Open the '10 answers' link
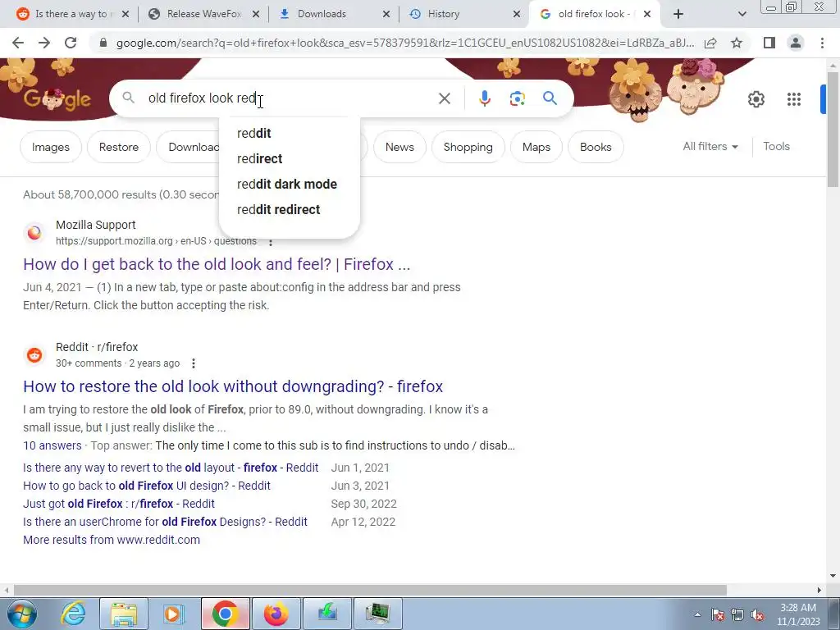 pos(52,445)
